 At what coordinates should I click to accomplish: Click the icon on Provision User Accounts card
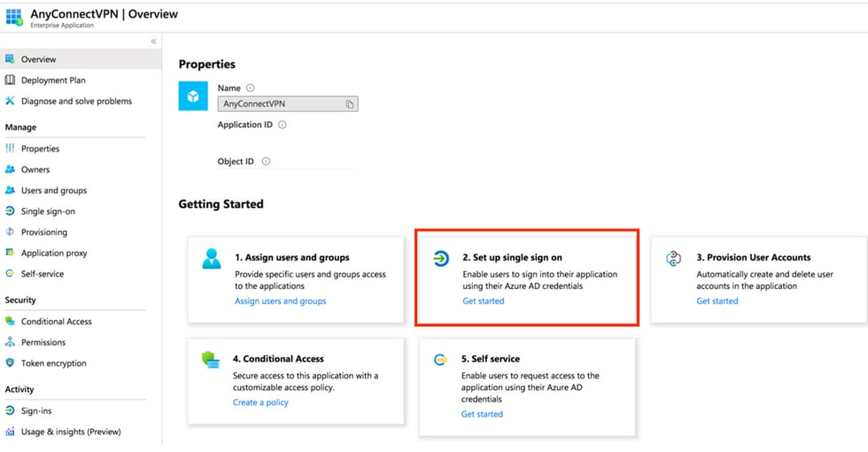[x=673, y=258]
